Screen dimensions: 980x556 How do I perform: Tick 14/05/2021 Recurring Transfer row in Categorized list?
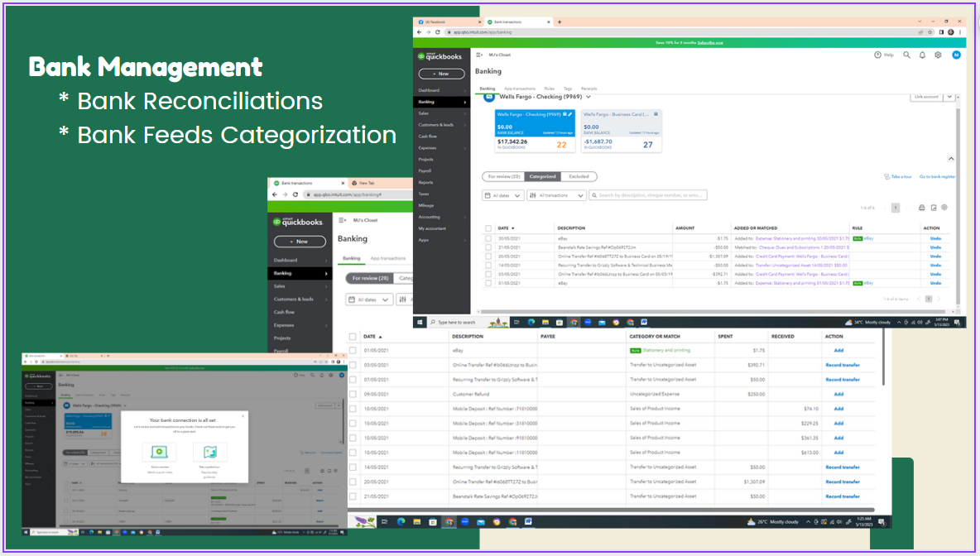488,266
